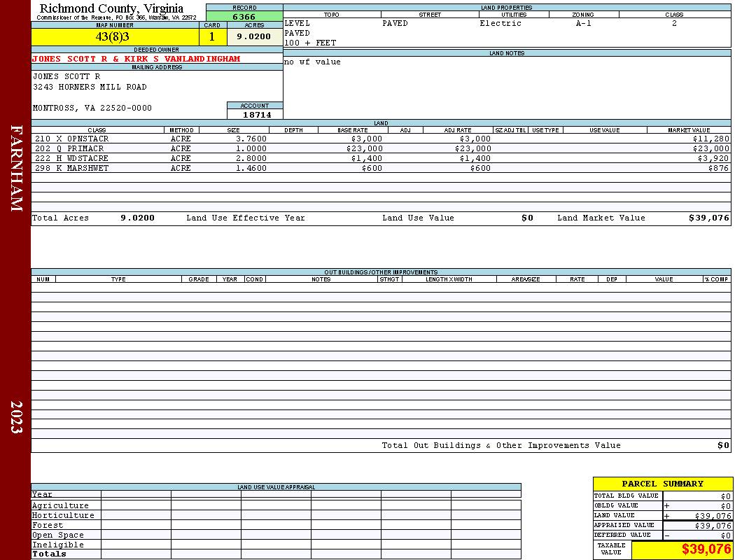Screen dimensions: 735x560
Task: Click adjusted rate $600 in MARSHWET row
Action: click(480, 168)
